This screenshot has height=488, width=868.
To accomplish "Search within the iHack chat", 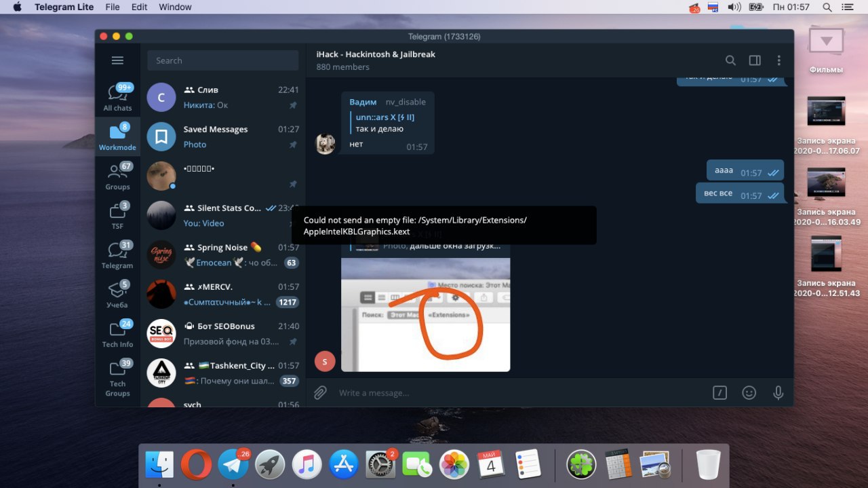I will (x=730, y=60).
